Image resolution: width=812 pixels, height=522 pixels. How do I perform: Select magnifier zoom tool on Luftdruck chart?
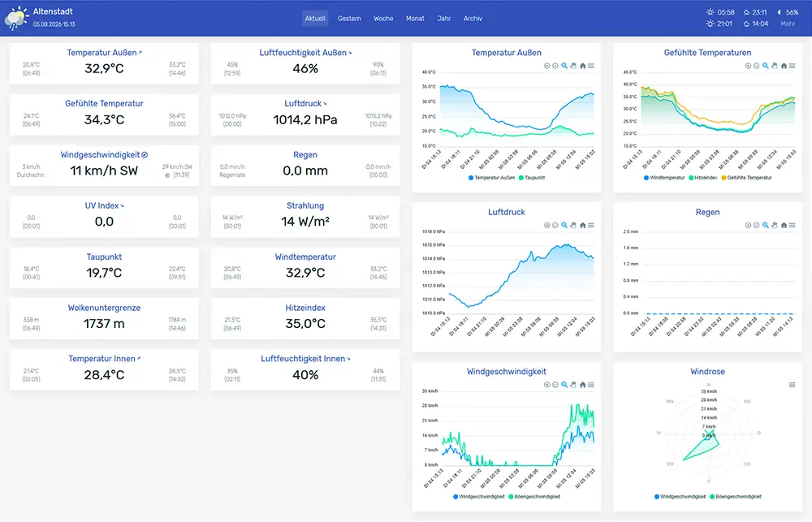tap(564, 225)
